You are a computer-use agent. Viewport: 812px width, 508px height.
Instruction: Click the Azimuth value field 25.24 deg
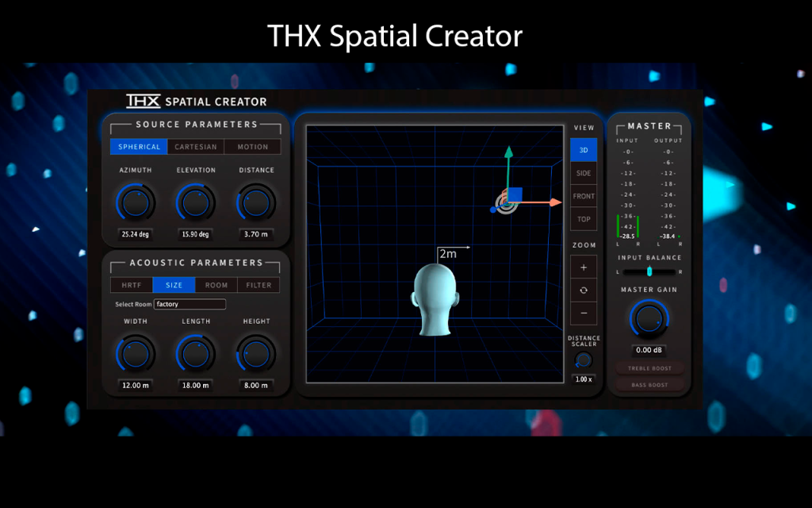(x=135, y=234)
